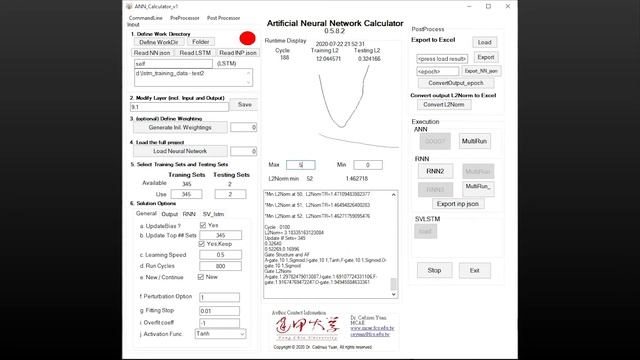
Task: Open the Post Processor menu
Action: (x=223, y=18)
